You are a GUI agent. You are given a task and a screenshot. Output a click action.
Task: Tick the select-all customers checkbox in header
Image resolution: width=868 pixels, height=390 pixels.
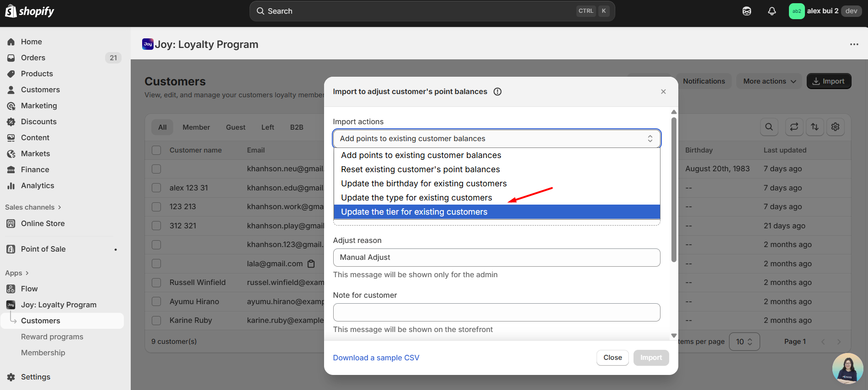(x=156, y=150)
